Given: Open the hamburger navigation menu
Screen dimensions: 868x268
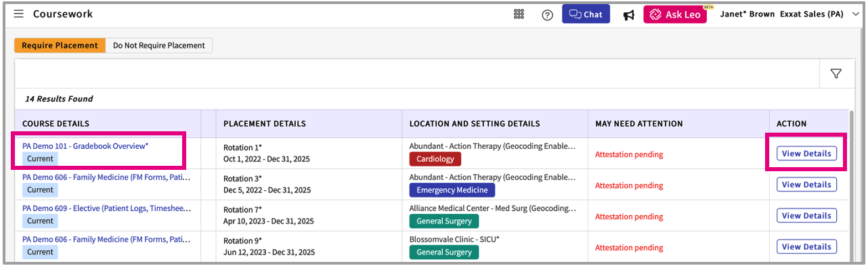Looking at the screenshot, I should point(18,14).
